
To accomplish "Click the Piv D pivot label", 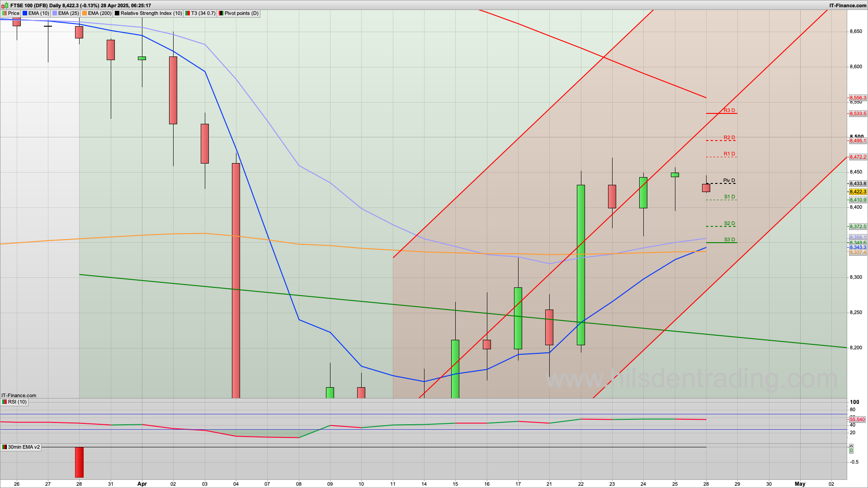I will point(729,180).
